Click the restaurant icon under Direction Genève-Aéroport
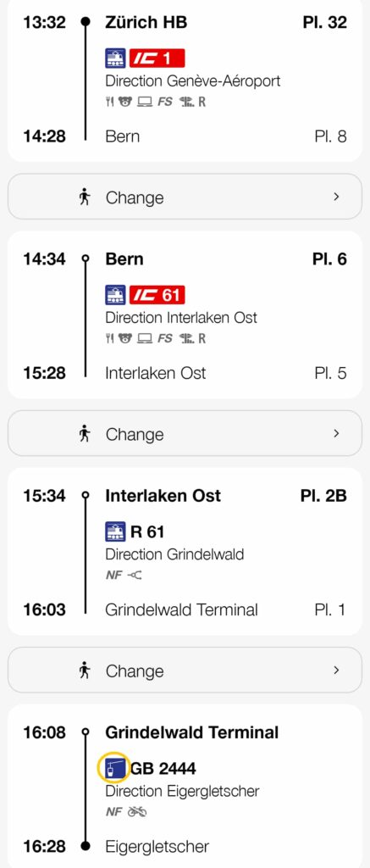Image resolution: width=370 pixels, height=868 pixels. point(109,102)
